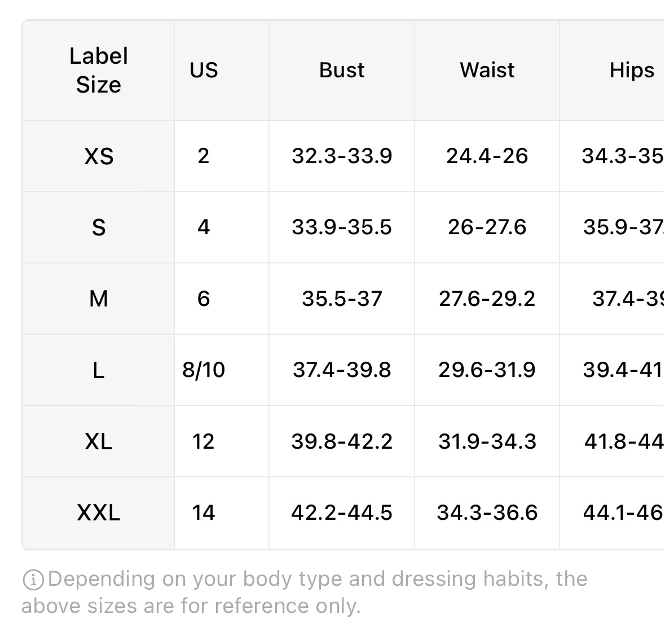
Task: Click the US column header
Action: point(204,71)
